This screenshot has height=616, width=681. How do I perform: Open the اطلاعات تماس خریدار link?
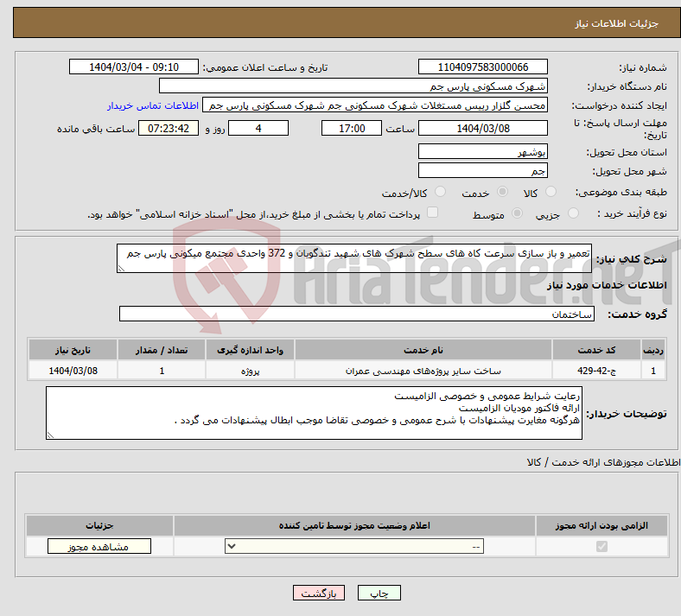pyautogui.click(x=153, y=105)
